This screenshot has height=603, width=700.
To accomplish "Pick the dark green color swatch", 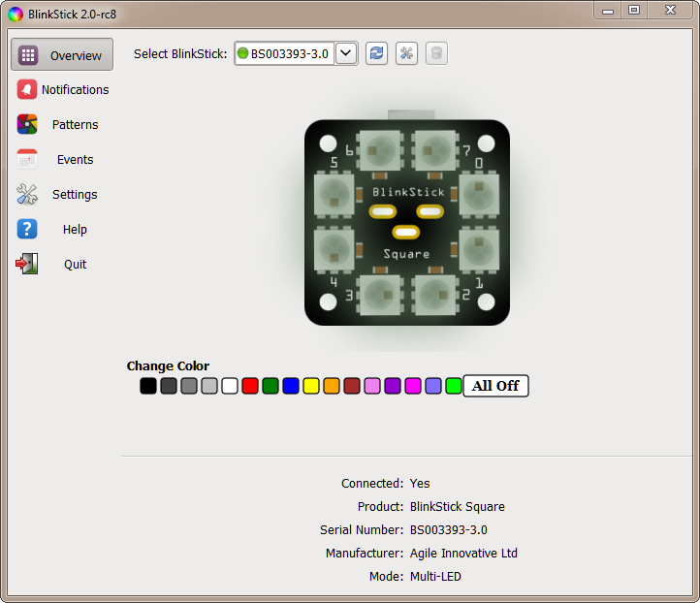I will pyautogui.click(x=270, y=386).
